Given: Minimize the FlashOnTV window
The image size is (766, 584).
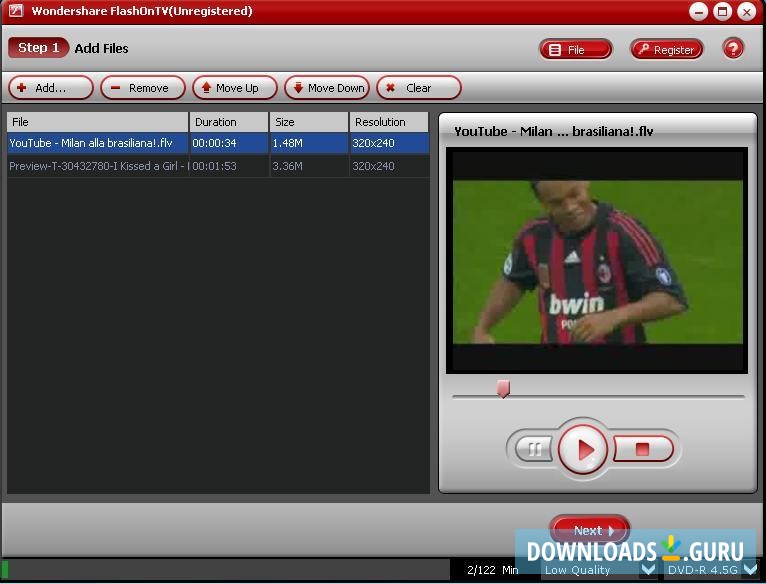Looking at the screenshot, I should [699, 12].
